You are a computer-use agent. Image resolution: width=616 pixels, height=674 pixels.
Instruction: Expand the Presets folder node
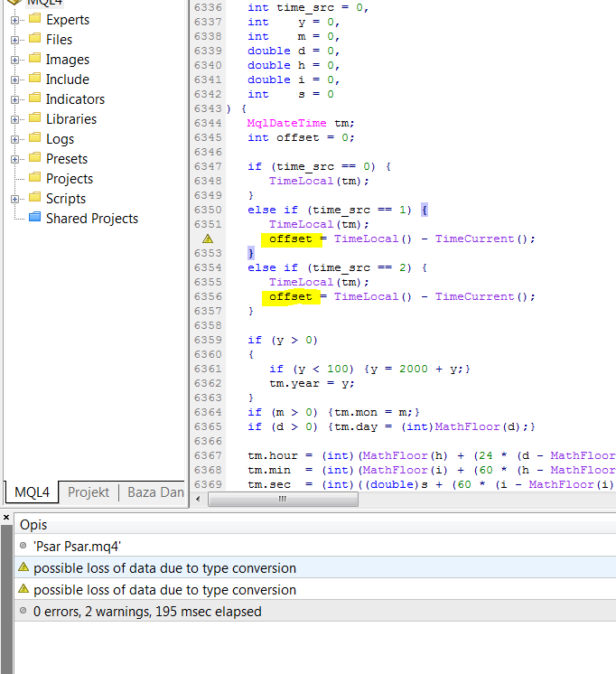(x=15, y=159)
